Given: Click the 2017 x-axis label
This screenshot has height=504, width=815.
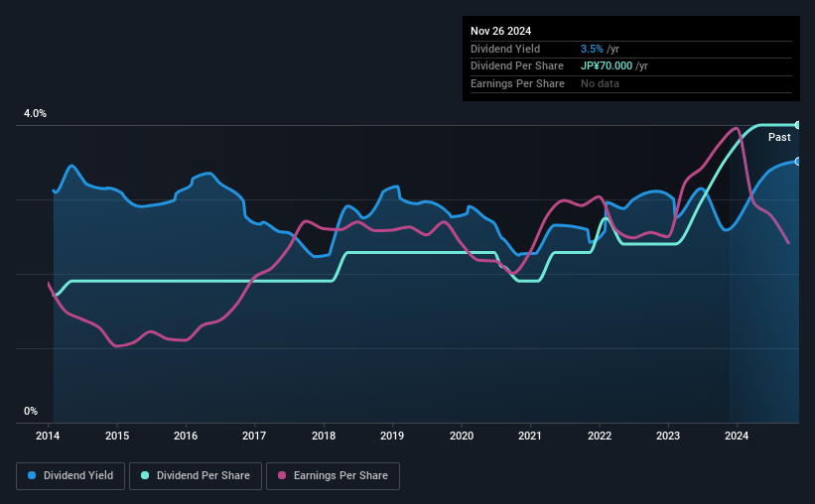Looking at the screenshot, I should coord(254,436).
